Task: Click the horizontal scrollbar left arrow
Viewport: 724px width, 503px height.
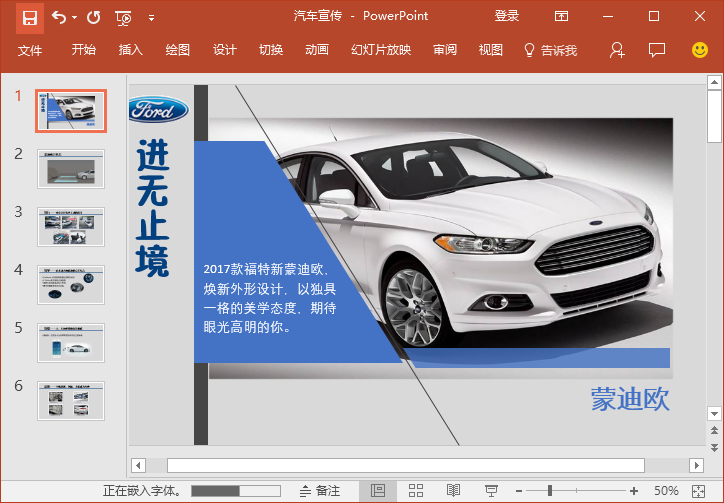Action: [x=139, y=465]
